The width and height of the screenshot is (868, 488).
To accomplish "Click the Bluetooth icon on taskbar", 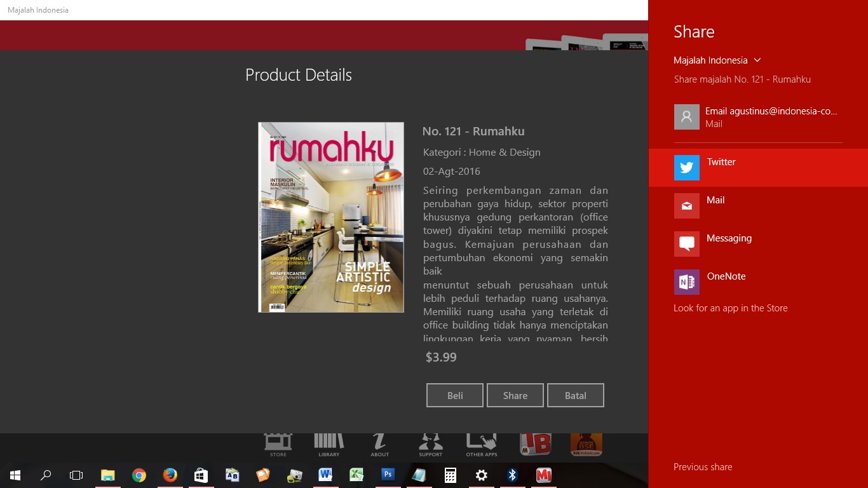I will tap(512, 475).
